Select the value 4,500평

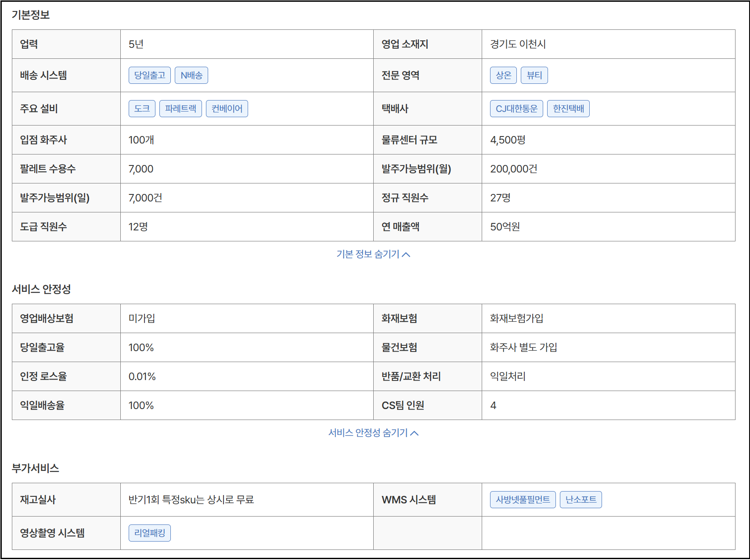[508, 140]
